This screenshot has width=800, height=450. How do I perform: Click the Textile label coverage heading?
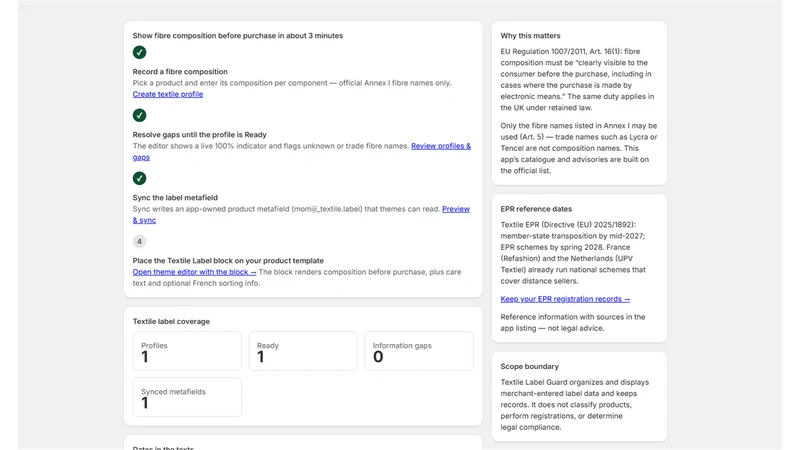pyautogui.click(x=171, y=321)
